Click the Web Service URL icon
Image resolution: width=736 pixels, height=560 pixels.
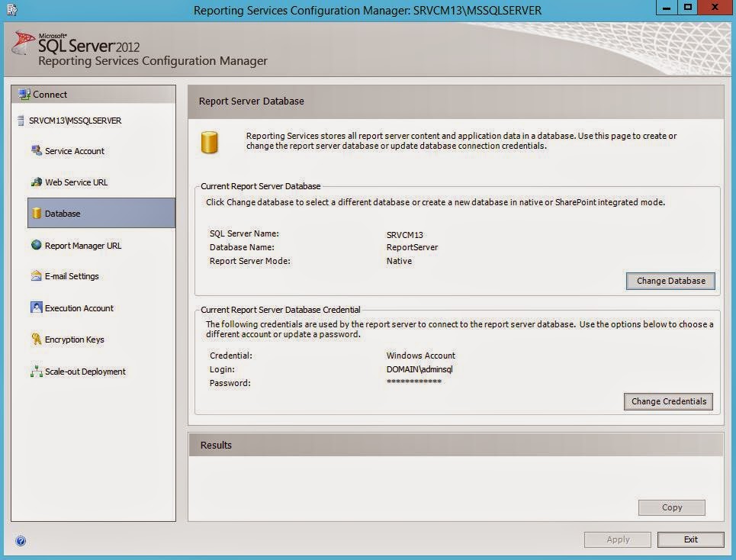pyautogui.click(x=36, y=182)
